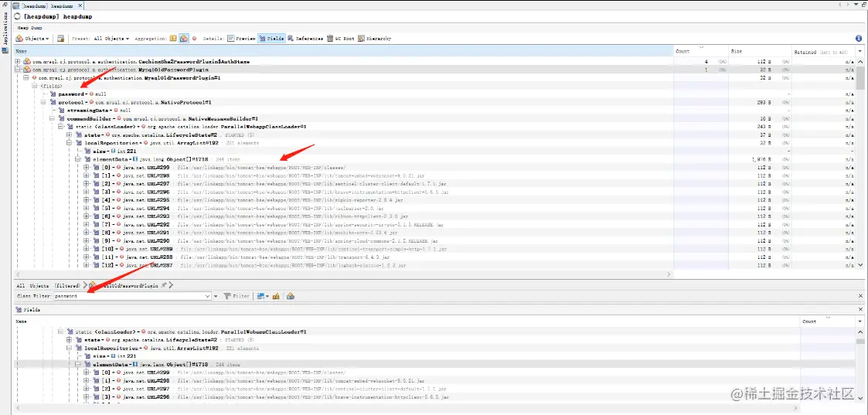
Task: Toggle the GC Root details view
Action: coord(340,39)
